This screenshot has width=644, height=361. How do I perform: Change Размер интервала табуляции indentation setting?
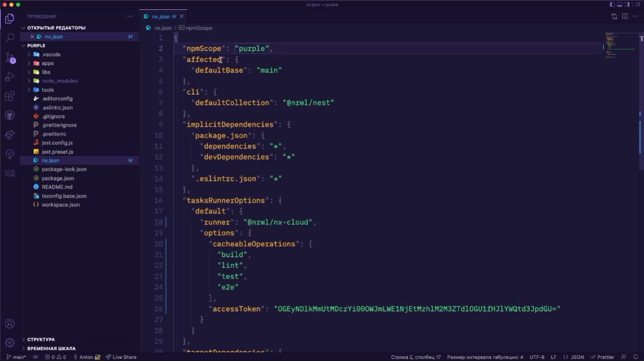click(485, 357)
